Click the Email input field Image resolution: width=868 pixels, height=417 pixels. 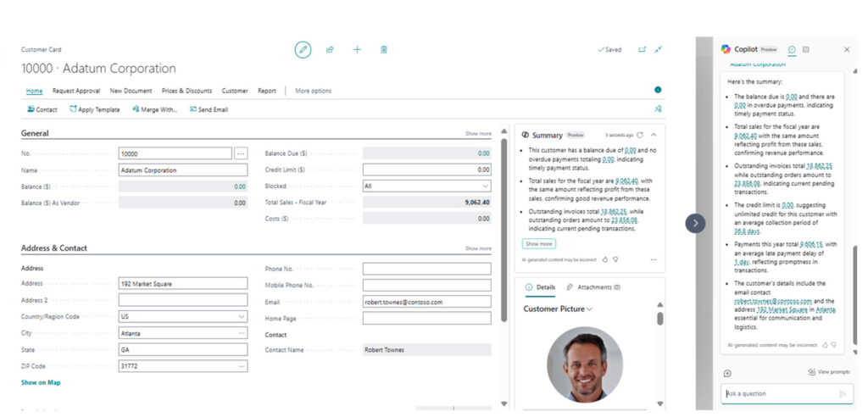click(x=427, y=303)
